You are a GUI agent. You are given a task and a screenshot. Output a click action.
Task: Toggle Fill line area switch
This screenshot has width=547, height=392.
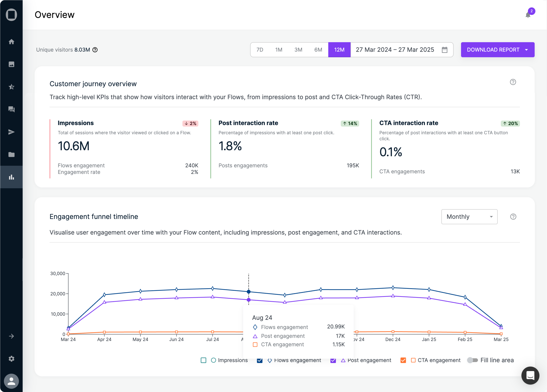click(472, 360)
